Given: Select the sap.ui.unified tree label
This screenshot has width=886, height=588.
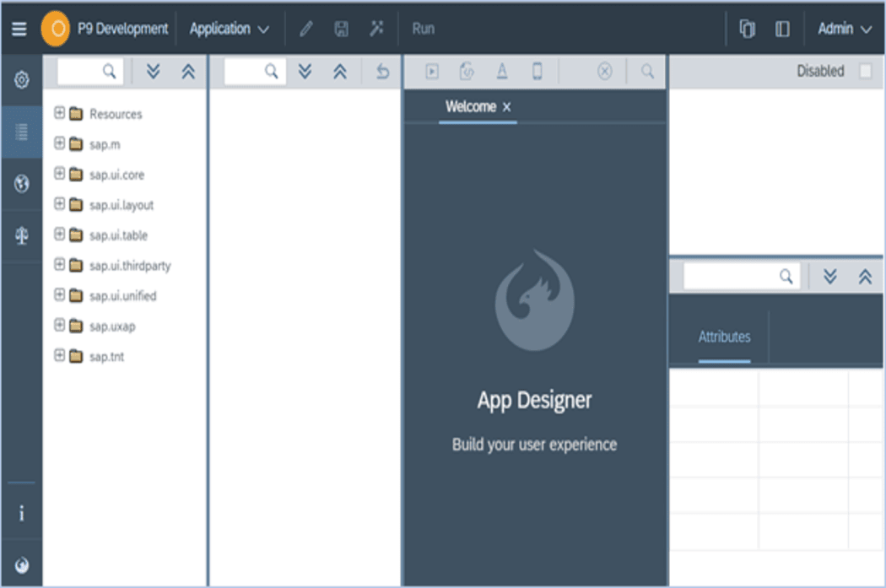Looking at the screenshot, I should pos(122,296).
